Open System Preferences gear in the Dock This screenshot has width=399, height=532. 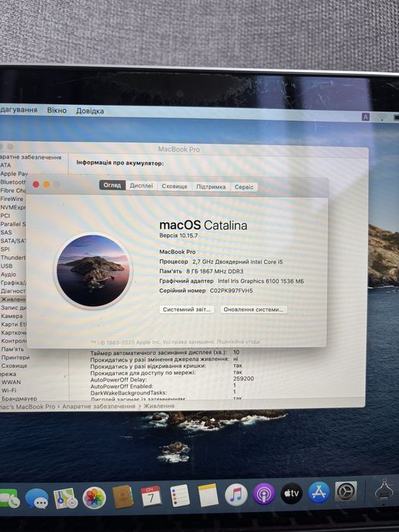tap(346, 491)
